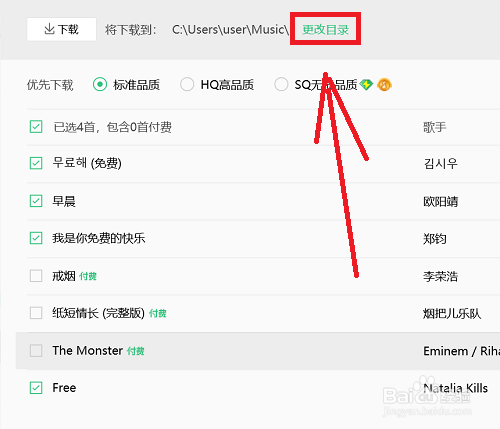Select HQ高品质 radio option
This screenshot has height=429, width=500.
click(x=187, y=84)
